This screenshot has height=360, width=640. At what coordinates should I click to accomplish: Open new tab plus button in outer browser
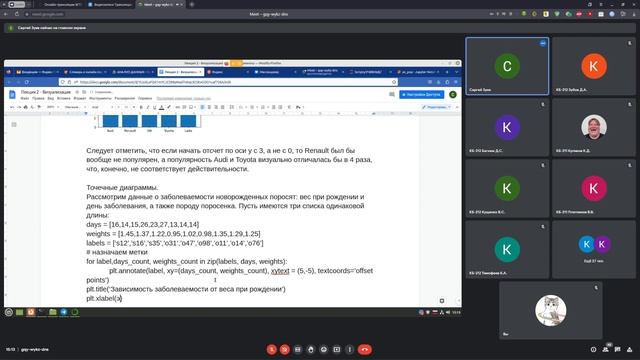191,4
